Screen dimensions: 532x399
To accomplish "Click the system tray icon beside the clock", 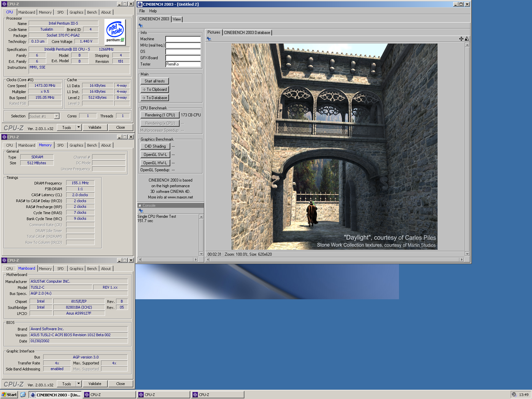I will pos(514,395).
